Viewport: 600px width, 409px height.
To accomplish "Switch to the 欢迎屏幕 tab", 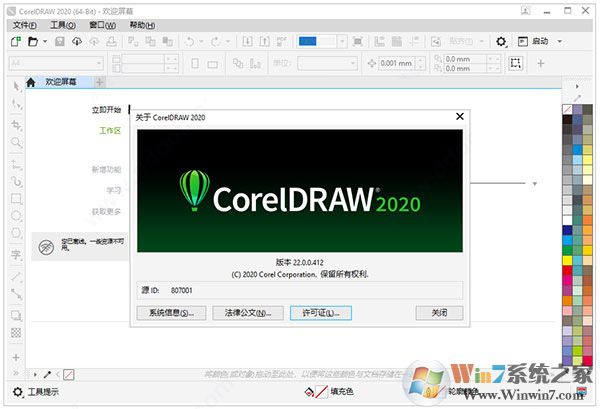I will [60, 82].
